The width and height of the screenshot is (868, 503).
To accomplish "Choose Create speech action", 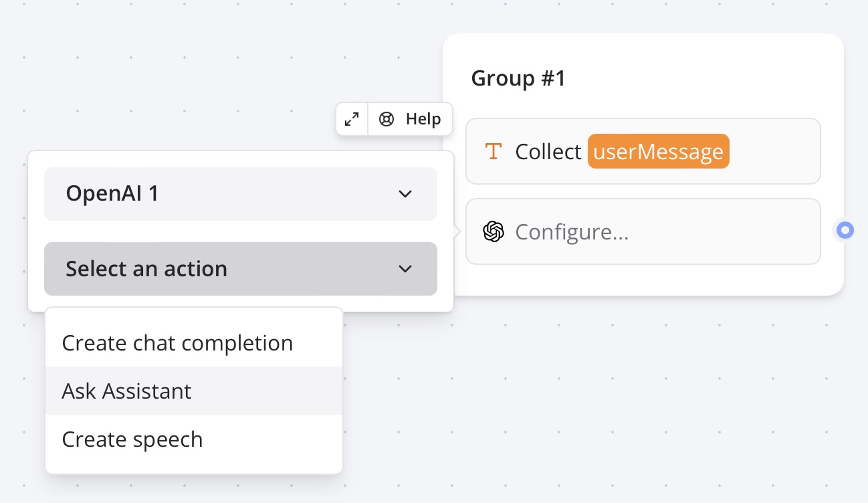I will pos(194,439).
